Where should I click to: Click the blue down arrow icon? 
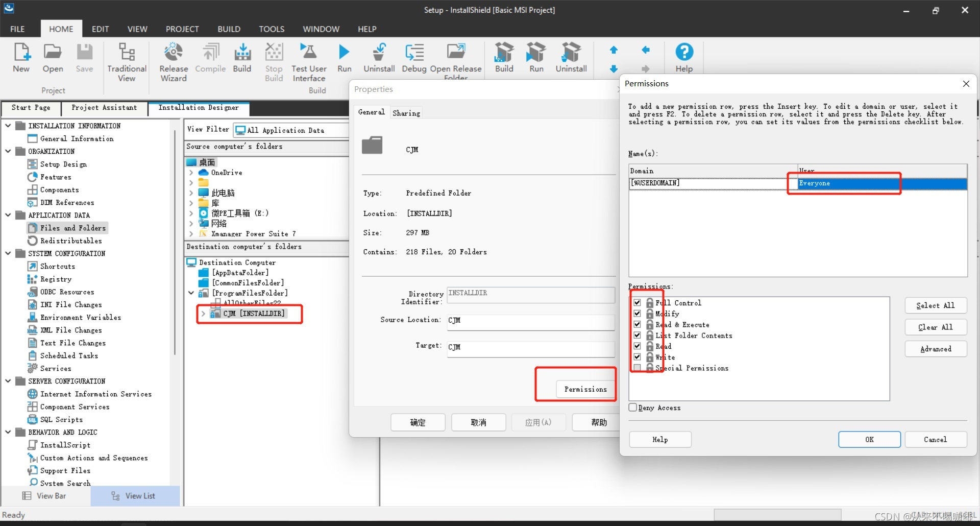614,68
